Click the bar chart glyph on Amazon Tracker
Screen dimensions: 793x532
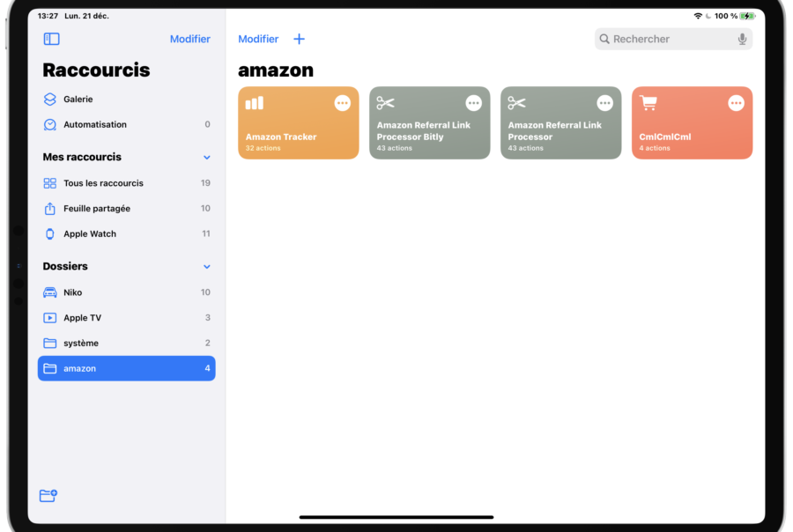pyautogui.click(x=255, y=103)
